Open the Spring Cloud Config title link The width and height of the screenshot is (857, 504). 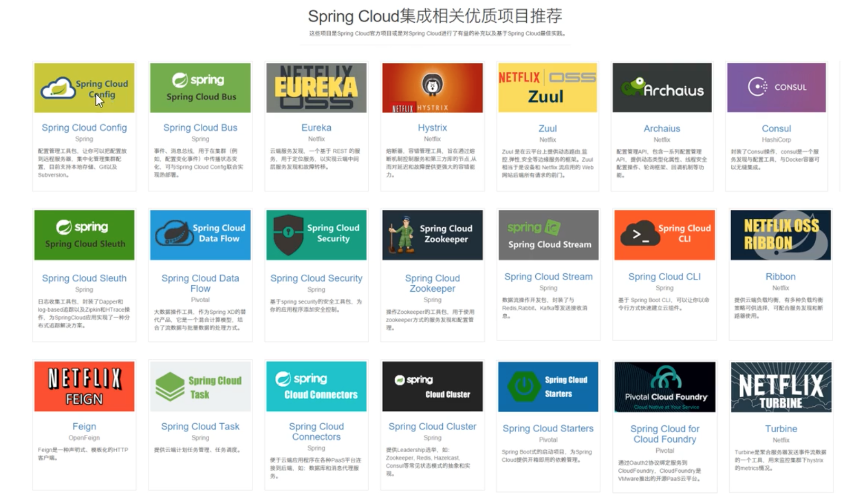point(84,128)
